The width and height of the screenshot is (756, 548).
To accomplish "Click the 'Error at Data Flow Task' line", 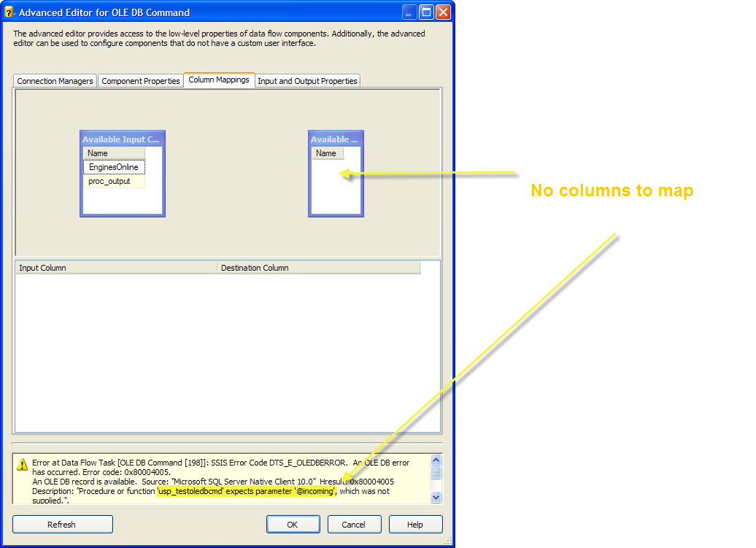I will [221, 463].
